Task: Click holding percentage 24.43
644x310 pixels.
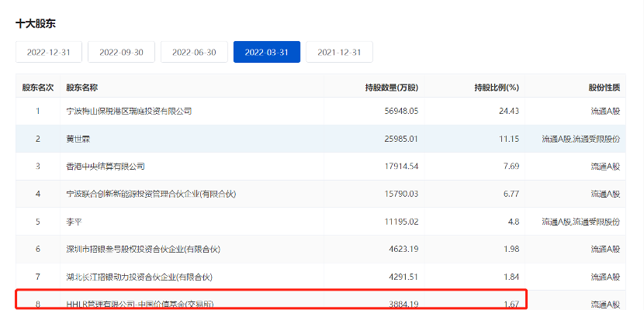Action: [x=509, y=111]
